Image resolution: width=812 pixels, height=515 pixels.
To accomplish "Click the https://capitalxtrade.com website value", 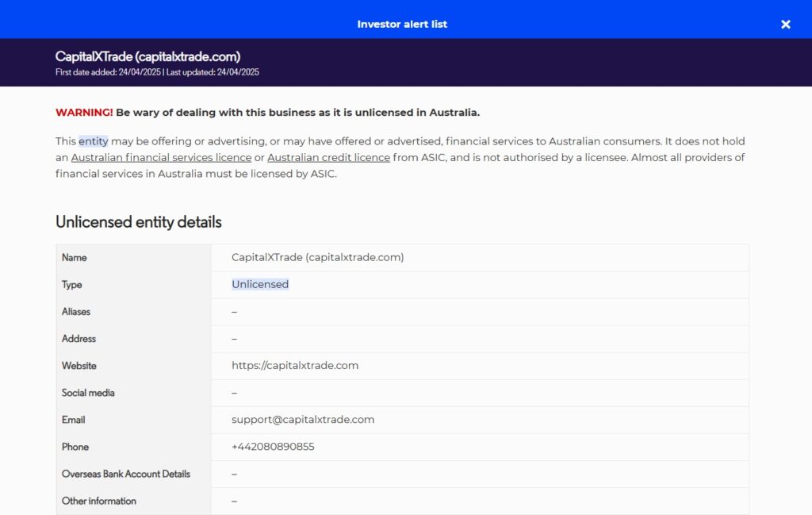I will (295, 366).
